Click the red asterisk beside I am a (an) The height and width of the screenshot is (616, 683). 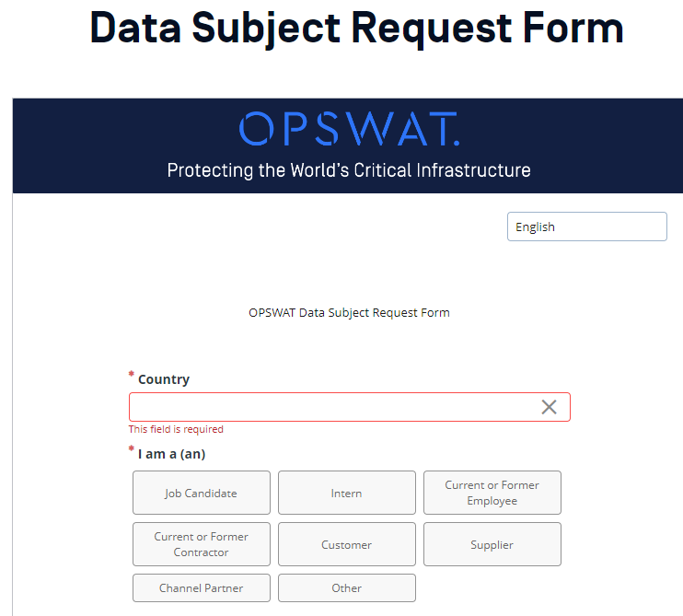click(131, 447)
